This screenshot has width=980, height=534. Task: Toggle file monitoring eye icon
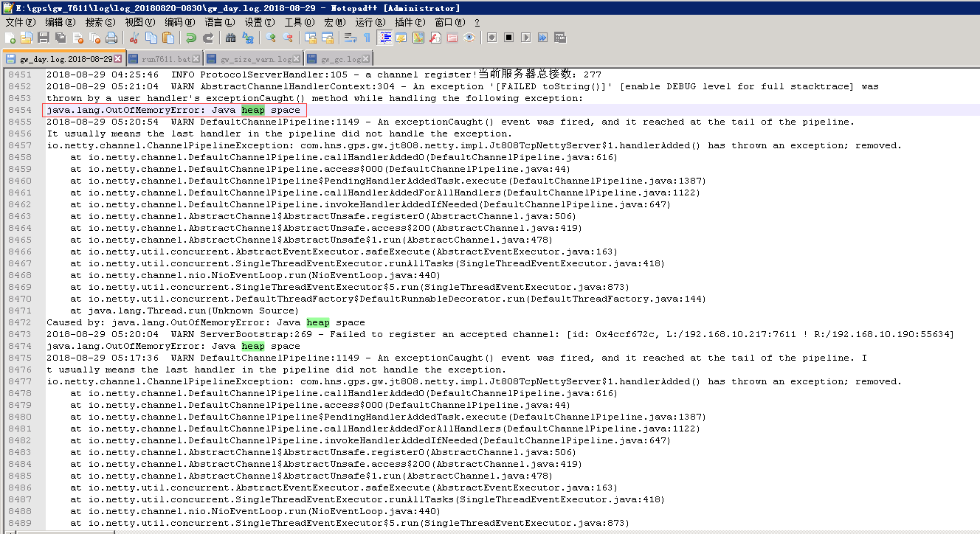click(469, 38)
